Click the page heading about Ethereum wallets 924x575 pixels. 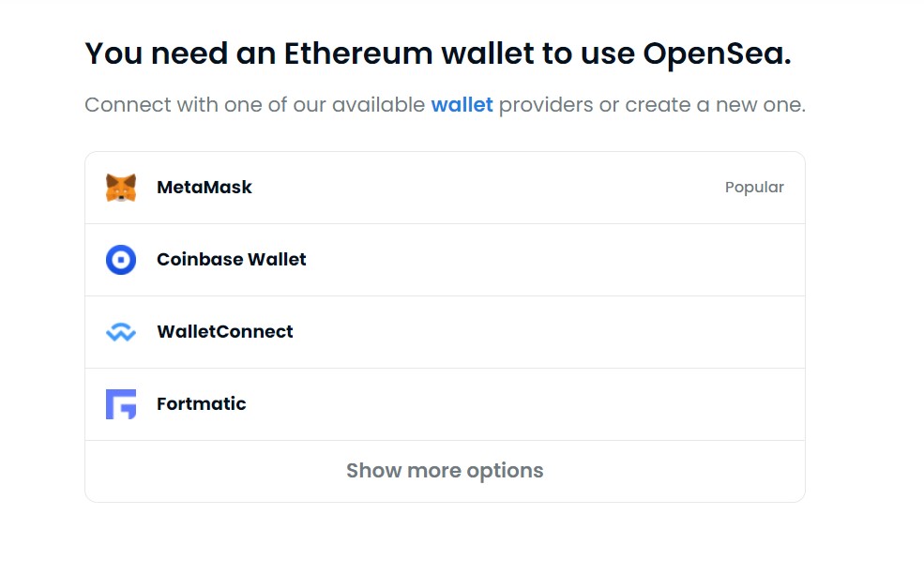438,53
